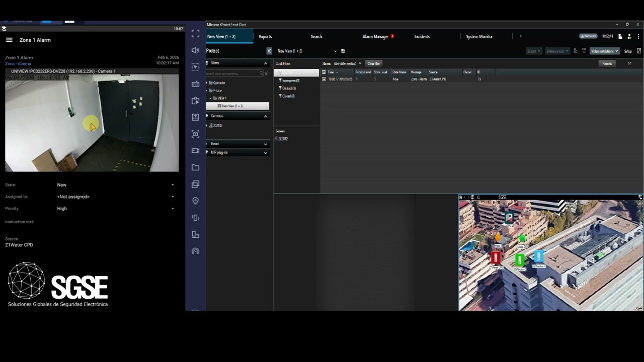Click the home icon on the SGSE map
644x362 pixels.
(x=461, y=197)
